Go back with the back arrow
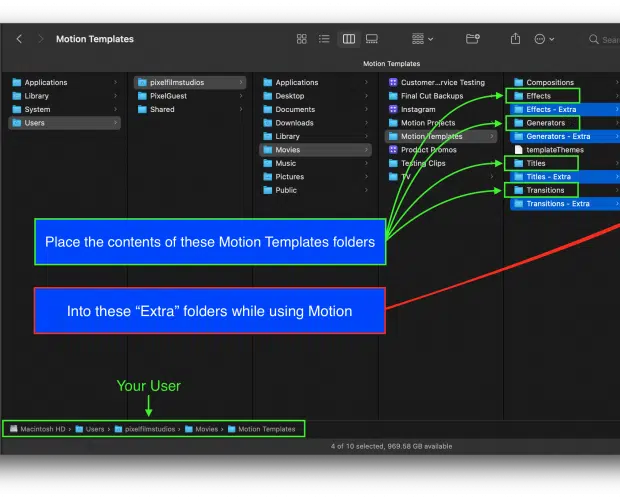 coord(19,39)
